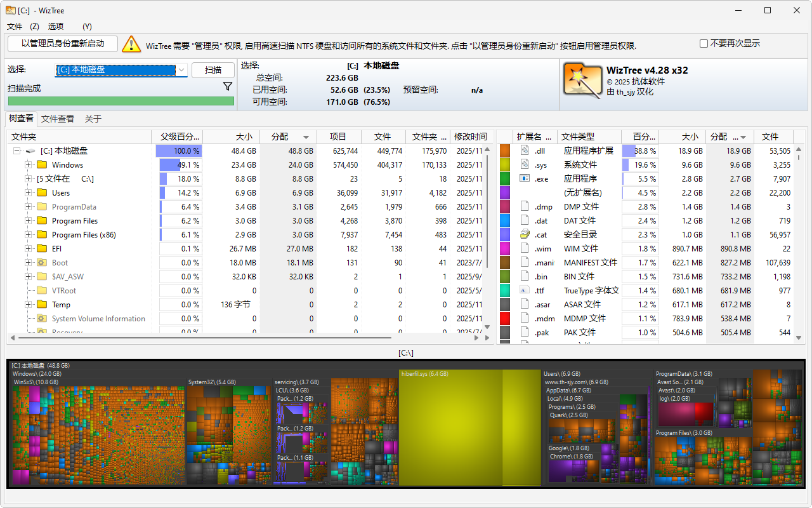The image size is (812, 508).
Task: Click the yellow warning triangle icon
Action: (x=131, y=44)
